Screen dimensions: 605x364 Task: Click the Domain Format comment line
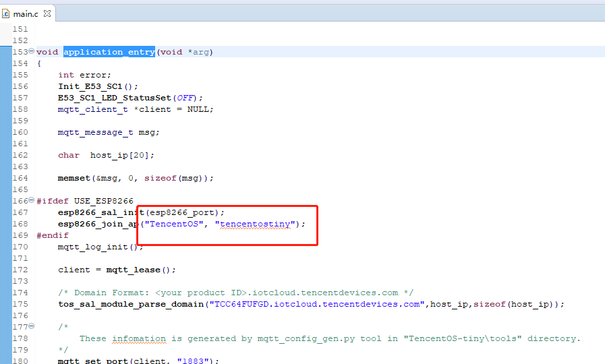[236, 293]
